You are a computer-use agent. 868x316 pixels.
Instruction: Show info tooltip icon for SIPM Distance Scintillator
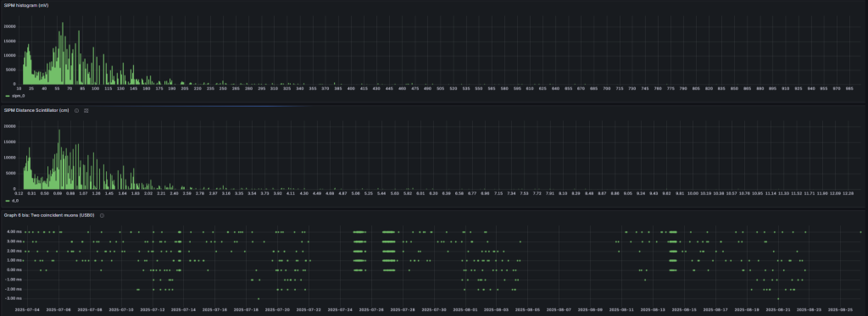[76, 110]
